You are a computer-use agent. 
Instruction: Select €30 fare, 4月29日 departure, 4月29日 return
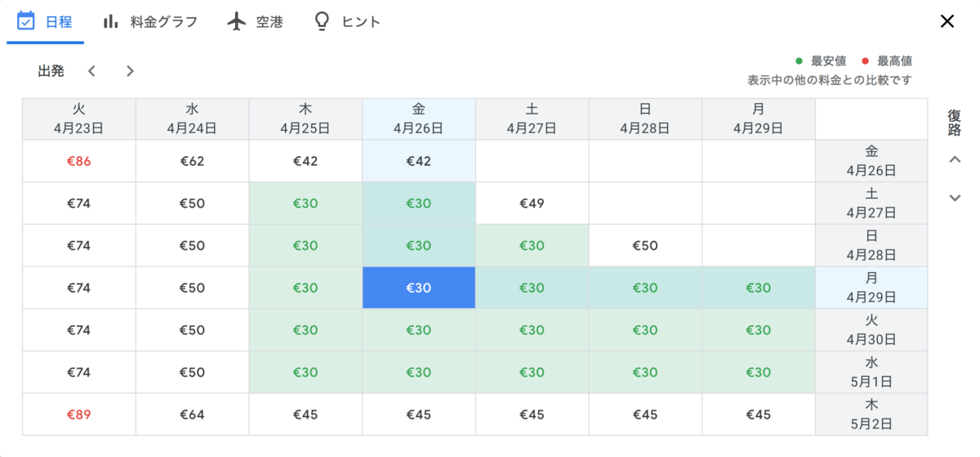[759, 288]
